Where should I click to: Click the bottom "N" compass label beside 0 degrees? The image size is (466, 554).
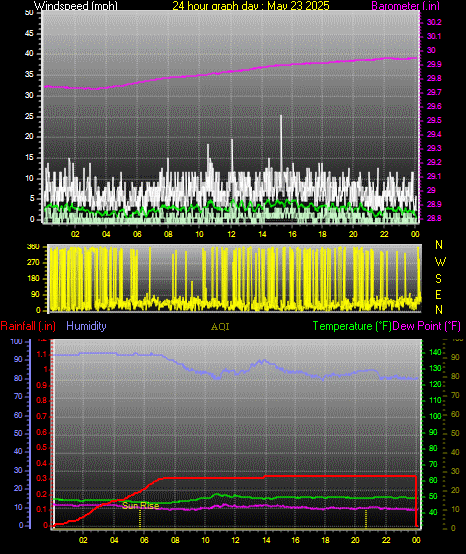tap(439, 310)
